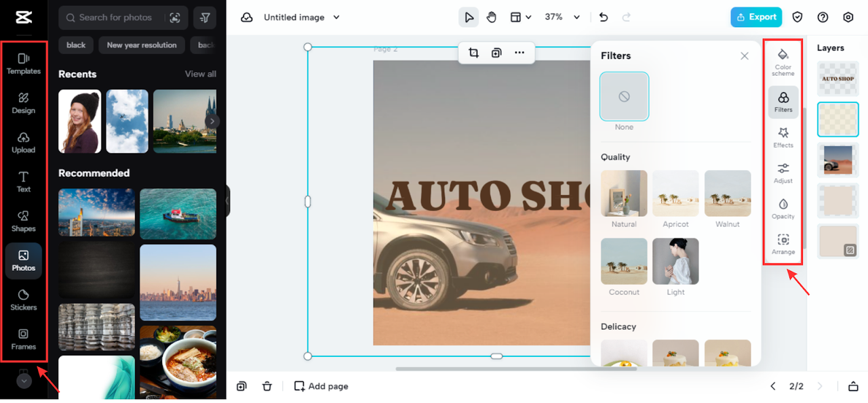The height and width of the screenshot is (403, 868).
Task: Apply the Apricot filter
Action: coord(675,194)
